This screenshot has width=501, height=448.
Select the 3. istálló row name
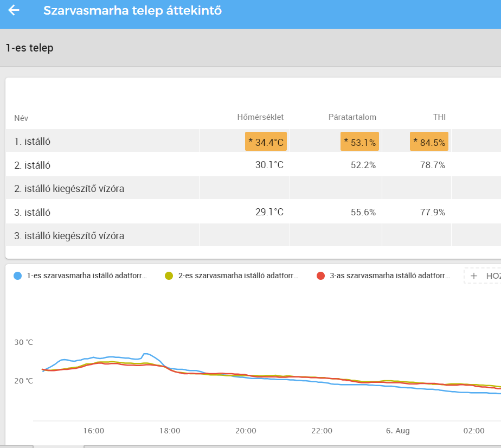click(33, 212)
